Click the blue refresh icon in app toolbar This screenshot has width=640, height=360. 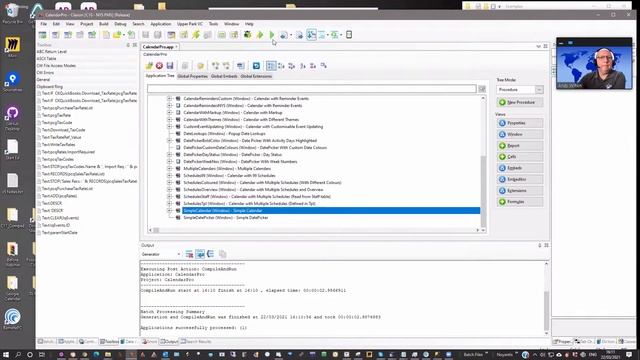pyautogui.click(x=256, y=66)
